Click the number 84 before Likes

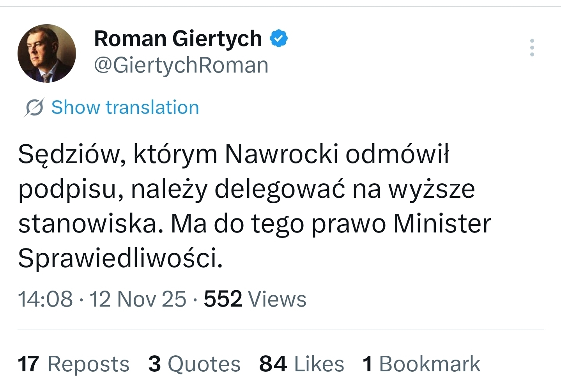tap(273, 364)
